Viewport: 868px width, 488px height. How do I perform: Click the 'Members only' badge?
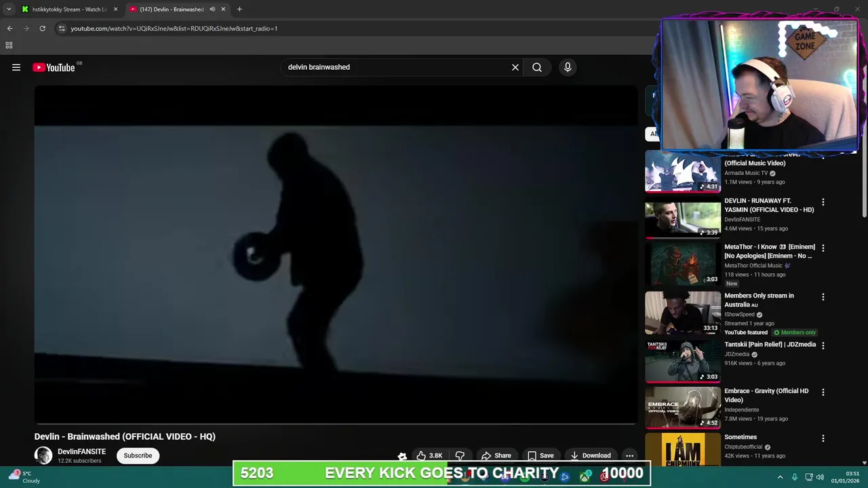pos(795,332)
